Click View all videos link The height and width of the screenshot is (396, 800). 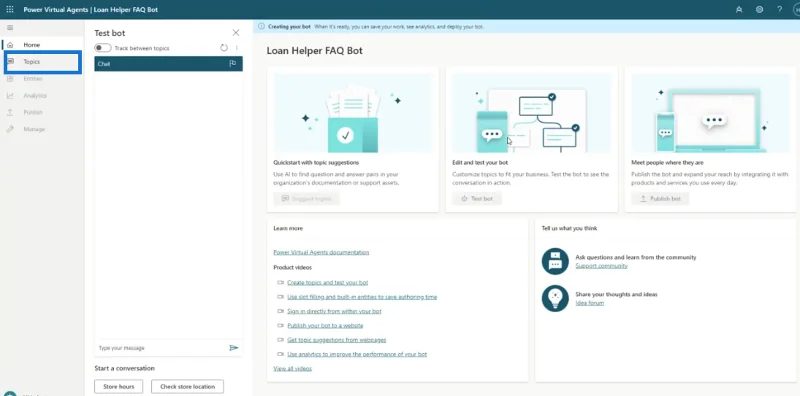click(x=292, y=368)
